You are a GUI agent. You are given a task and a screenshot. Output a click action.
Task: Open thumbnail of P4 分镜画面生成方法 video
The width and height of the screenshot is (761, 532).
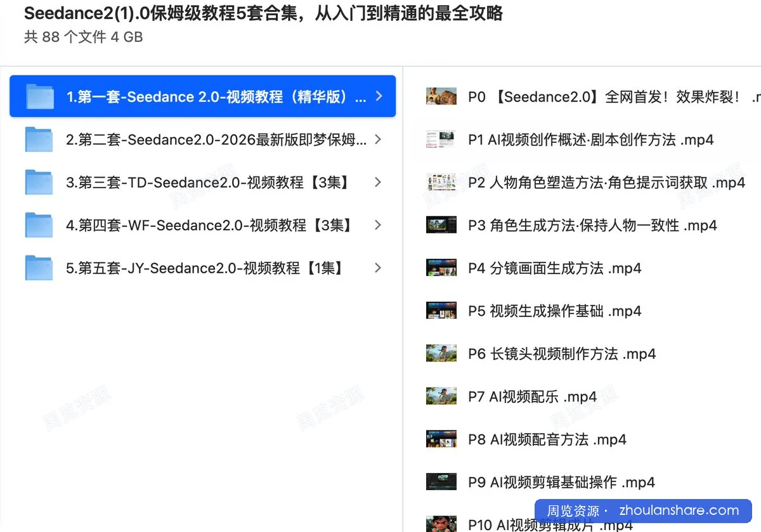441,268
